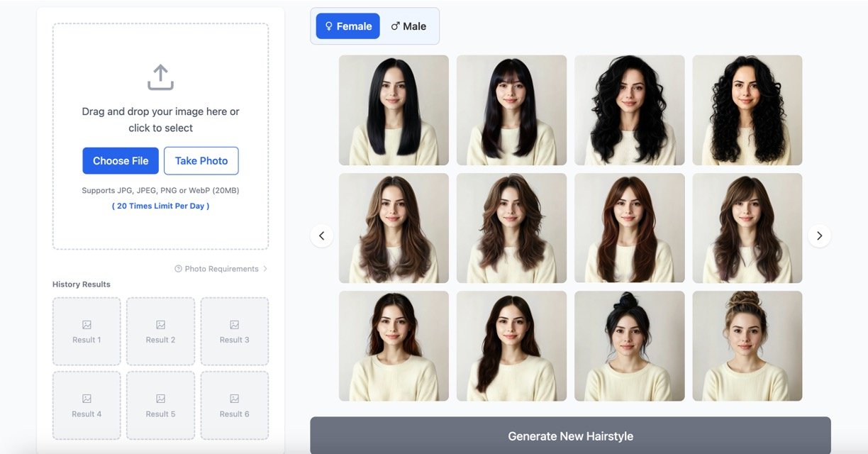Select the light brown messy bun hairstyle

click(747, 345)
